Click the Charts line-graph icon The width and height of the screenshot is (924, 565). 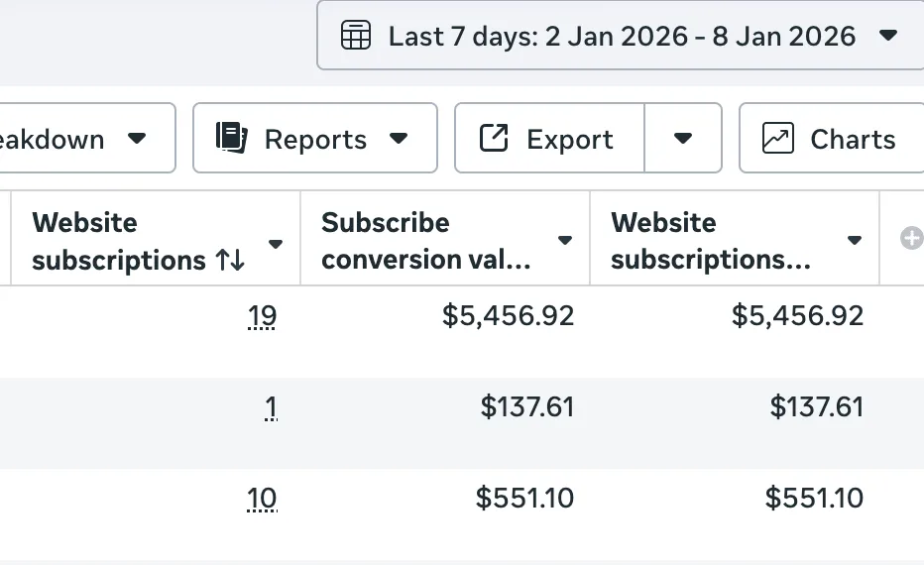tap(778, 139)
